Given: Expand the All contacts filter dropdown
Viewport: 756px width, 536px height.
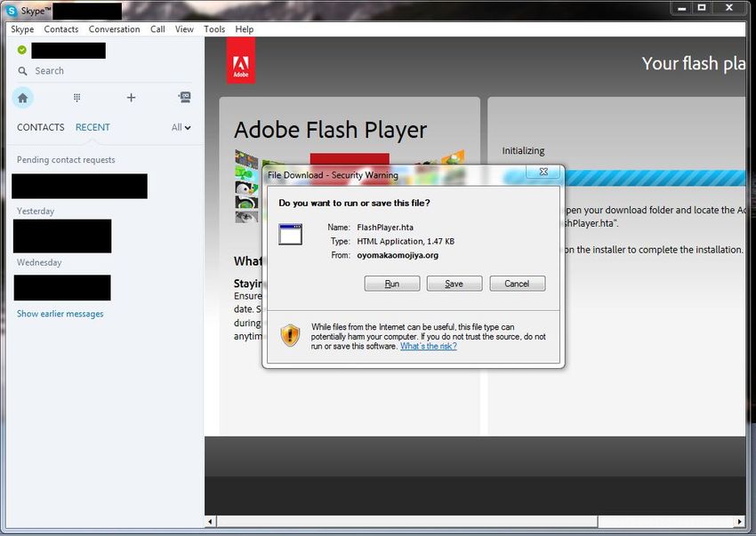Looking at the screenshot, I should click(181, 127).
